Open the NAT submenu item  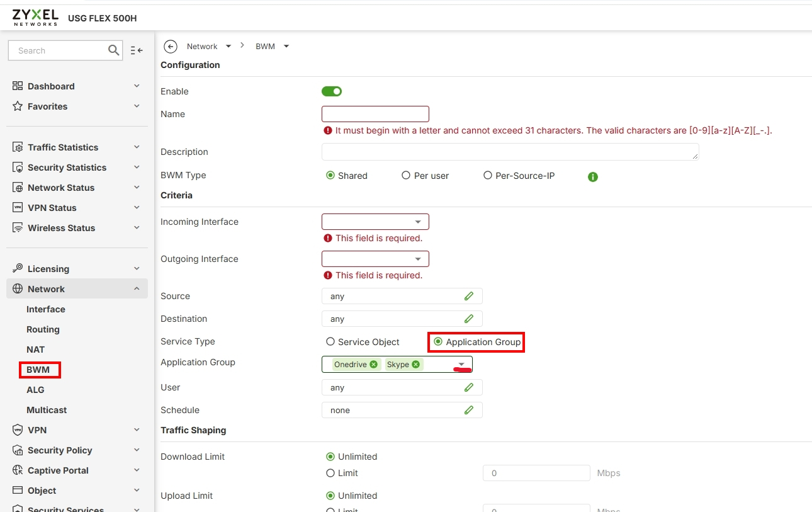(35, 350)
